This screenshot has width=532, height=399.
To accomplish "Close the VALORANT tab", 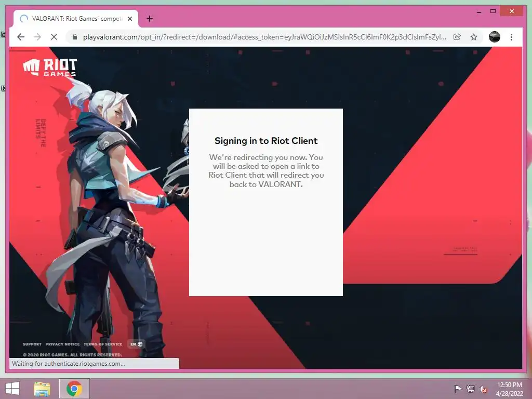I will [x=130, y=19].
